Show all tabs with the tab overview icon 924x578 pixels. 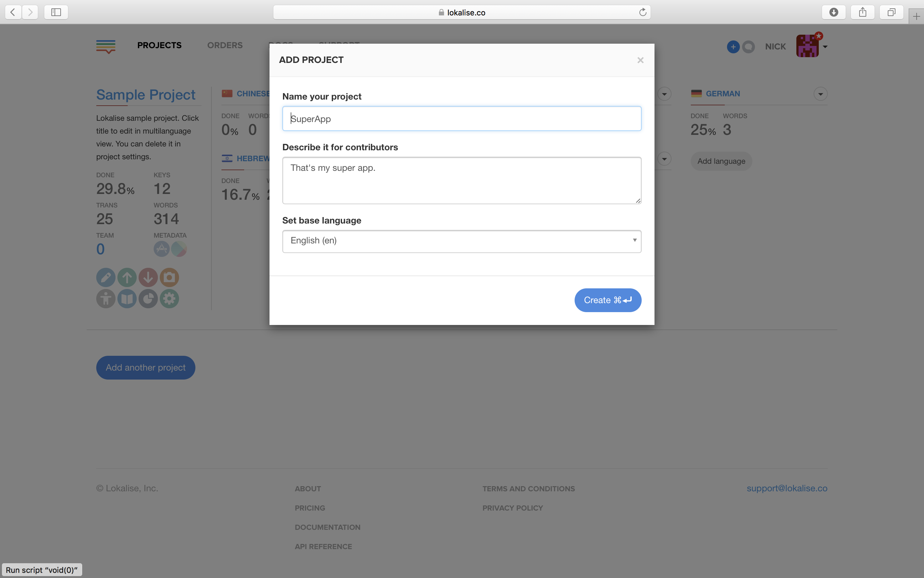(x=891, y=12)
